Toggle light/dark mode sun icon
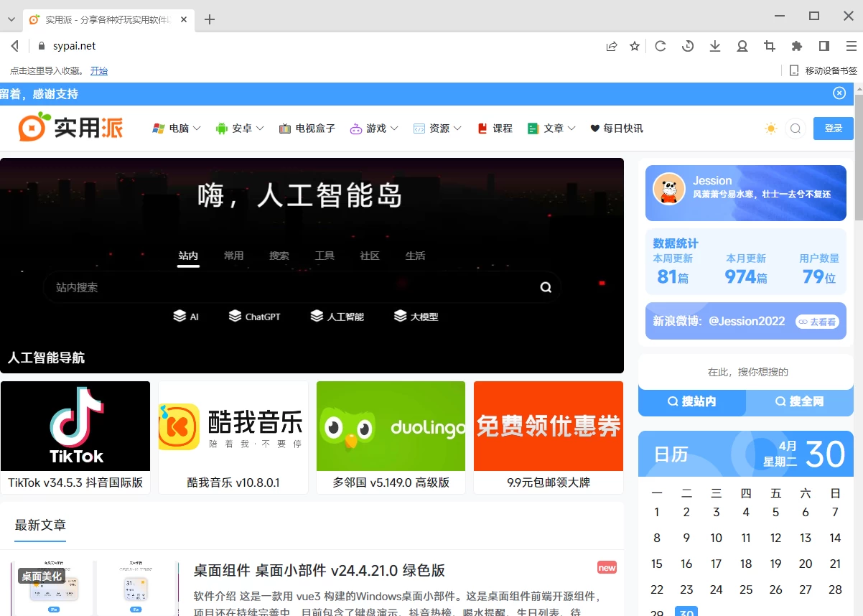The image size is (863, 616). tap(771, 129)
